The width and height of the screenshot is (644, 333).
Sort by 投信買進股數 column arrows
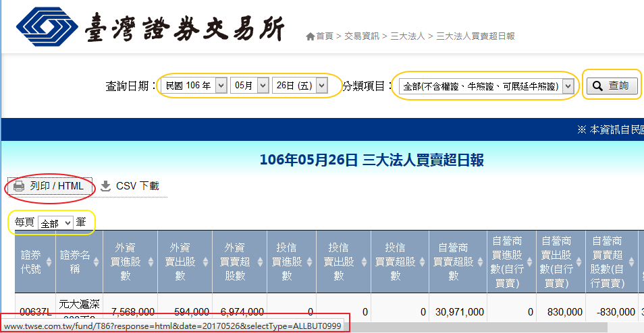(310, 262)
